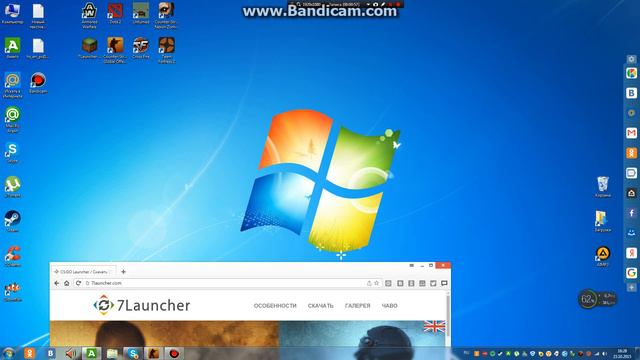Open a new browser tab
The height and width of the screenshot is (360, 640).
coord(123,271)
